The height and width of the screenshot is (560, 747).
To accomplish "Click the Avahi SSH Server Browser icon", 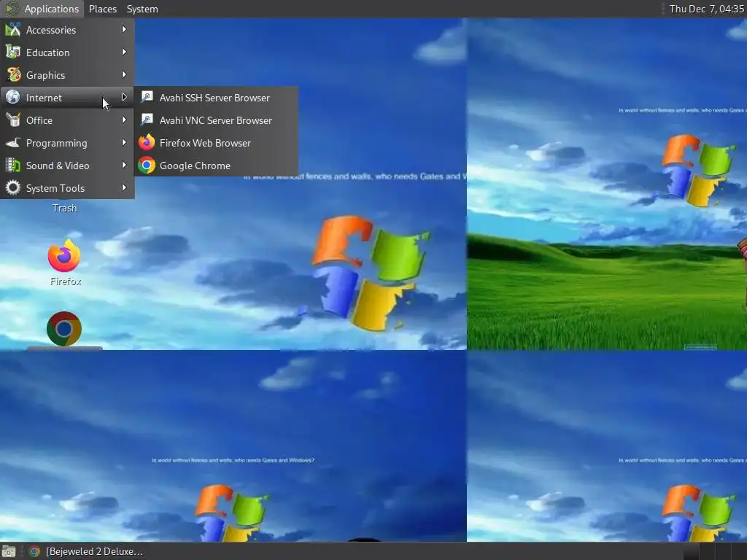I will (x=147, y=97).
